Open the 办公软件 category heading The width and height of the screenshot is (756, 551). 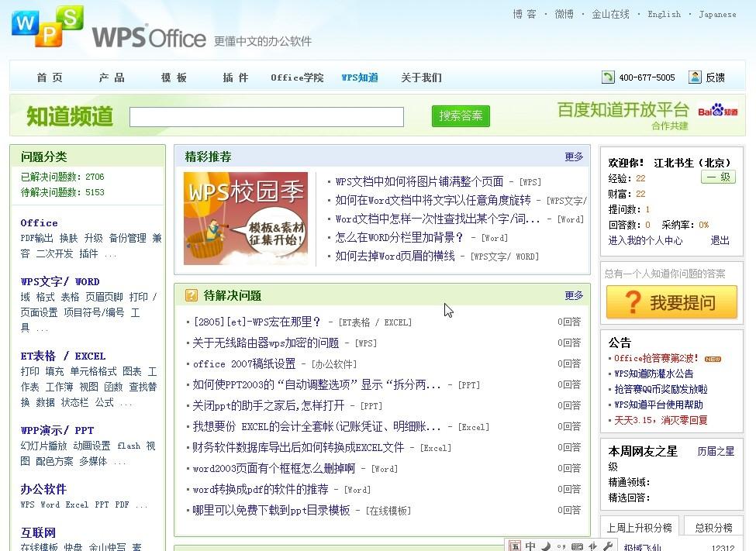point(43,489)
